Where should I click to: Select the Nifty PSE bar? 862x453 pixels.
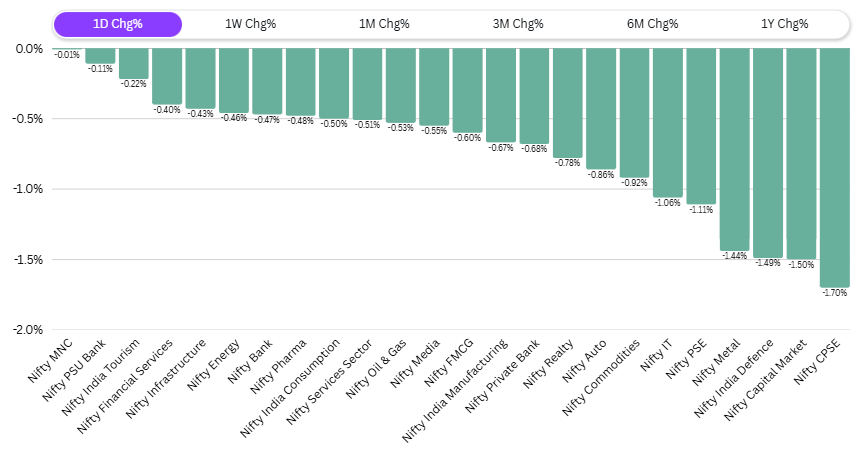(701, 126)
